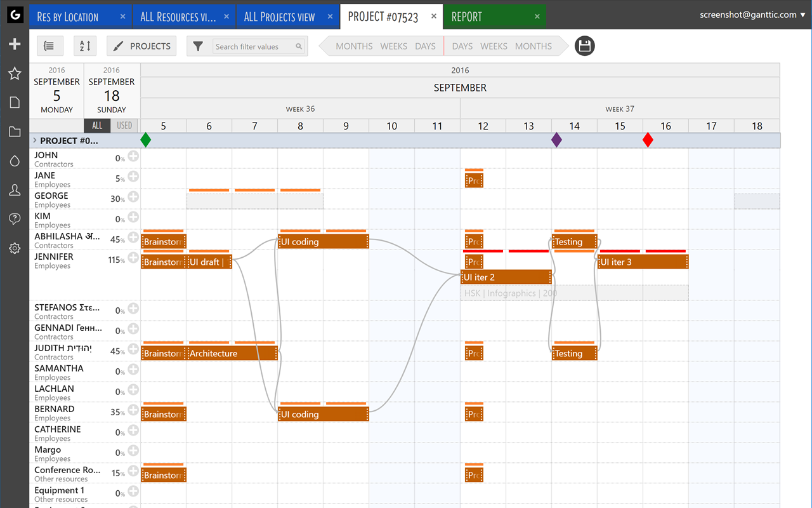Add a booking for JOHN via the plus circle
The width and height of the screenshot is (812, 508).
pyautogui.click(x=133, y=156)
